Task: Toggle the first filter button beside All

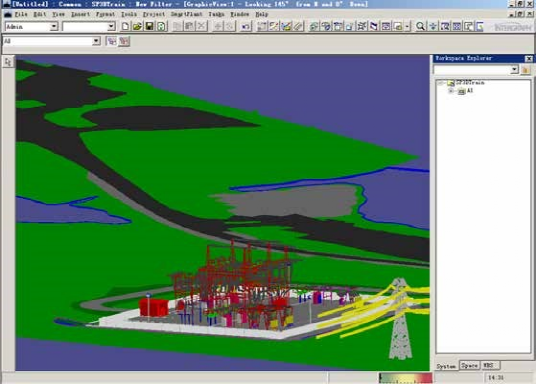Action: click(111, 41)
